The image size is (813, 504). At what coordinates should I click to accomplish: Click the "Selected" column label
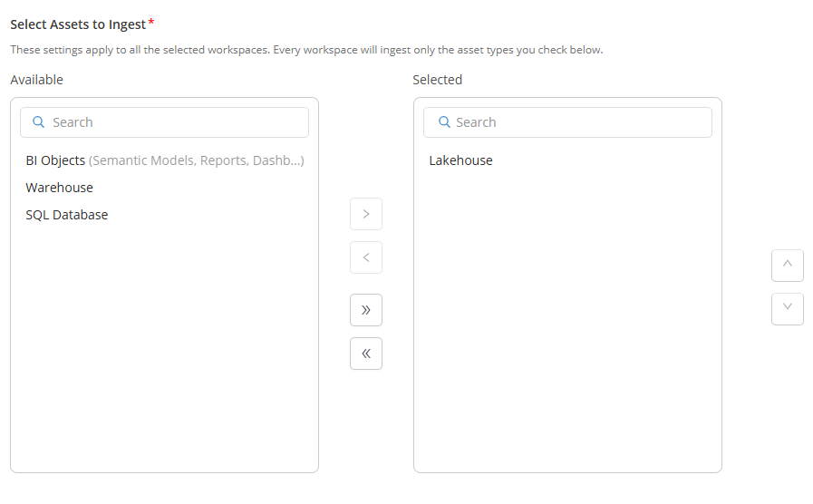point(437,80)
